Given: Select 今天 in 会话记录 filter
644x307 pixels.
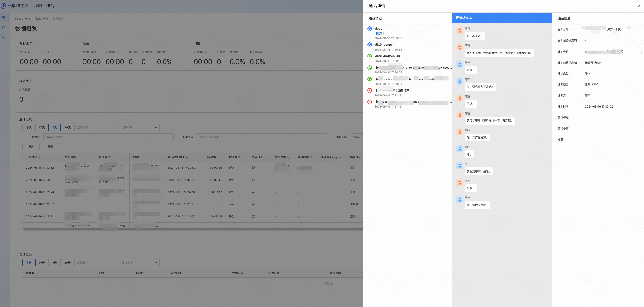Looking at the screenshot, I should coord(29,263).
